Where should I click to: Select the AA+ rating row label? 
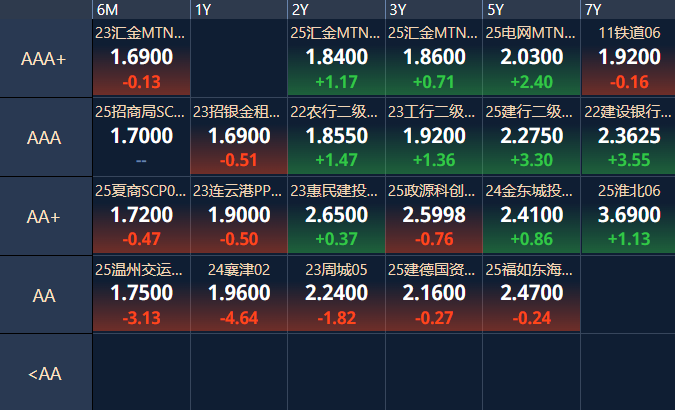(x=45, y=217)
